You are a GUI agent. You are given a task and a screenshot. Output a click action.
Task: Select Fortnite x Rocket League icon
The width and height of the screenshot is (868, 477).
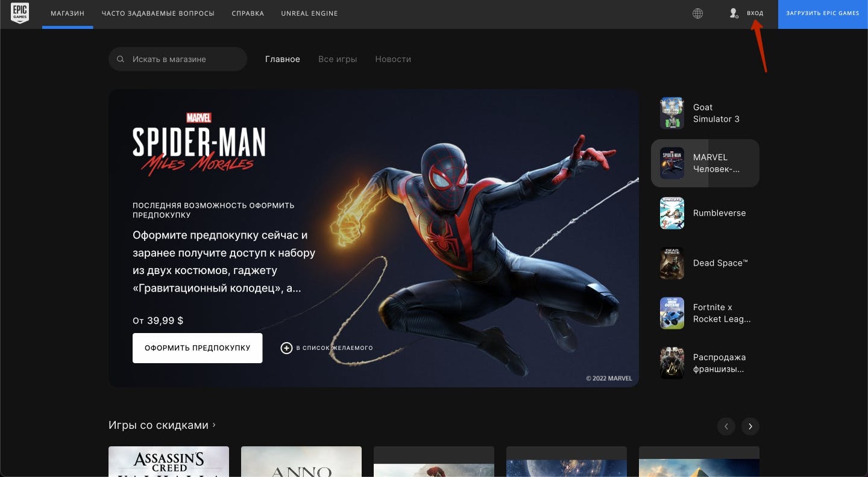click(671, 313)
